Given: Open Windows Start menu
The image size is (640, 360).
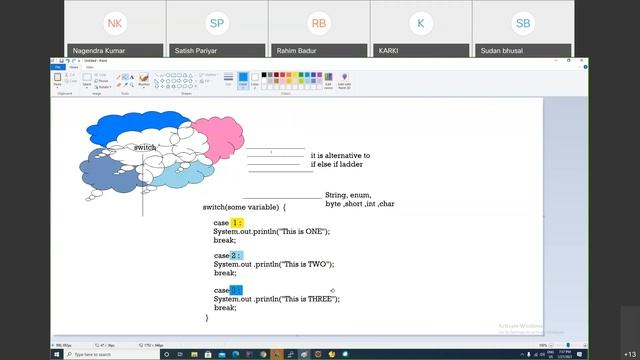Looking at the screenshot, I should point(57,354).
